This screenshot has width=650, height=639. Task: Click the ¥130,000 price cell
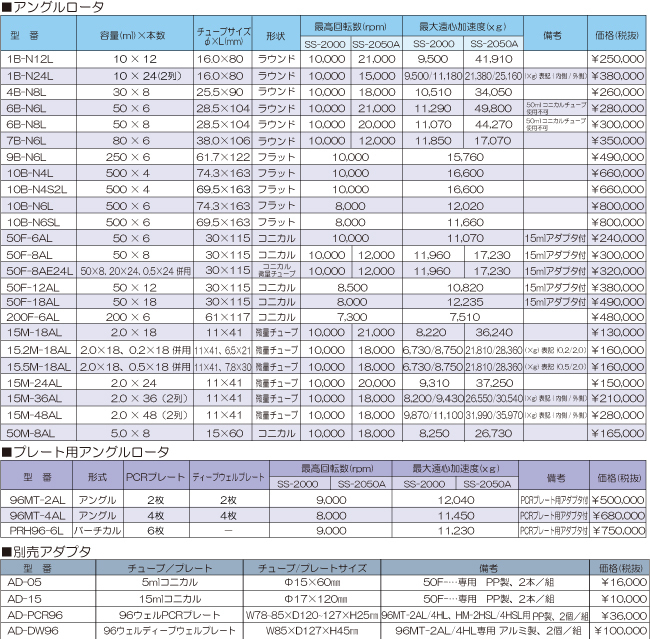pos(617,332)
